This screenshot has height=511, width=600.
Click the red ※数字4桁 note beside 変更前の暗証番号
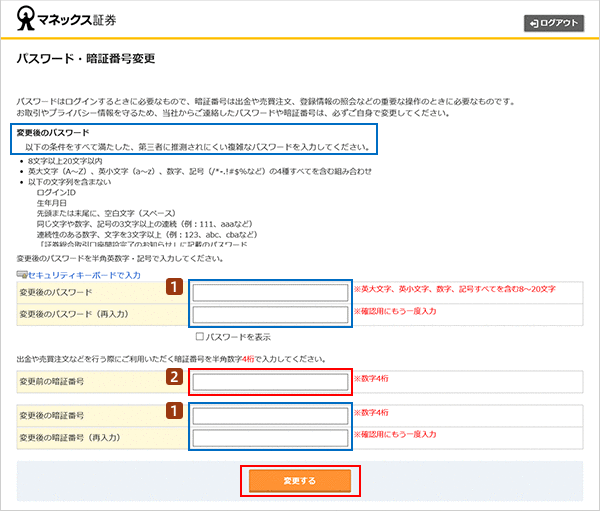tap(371, 379)
